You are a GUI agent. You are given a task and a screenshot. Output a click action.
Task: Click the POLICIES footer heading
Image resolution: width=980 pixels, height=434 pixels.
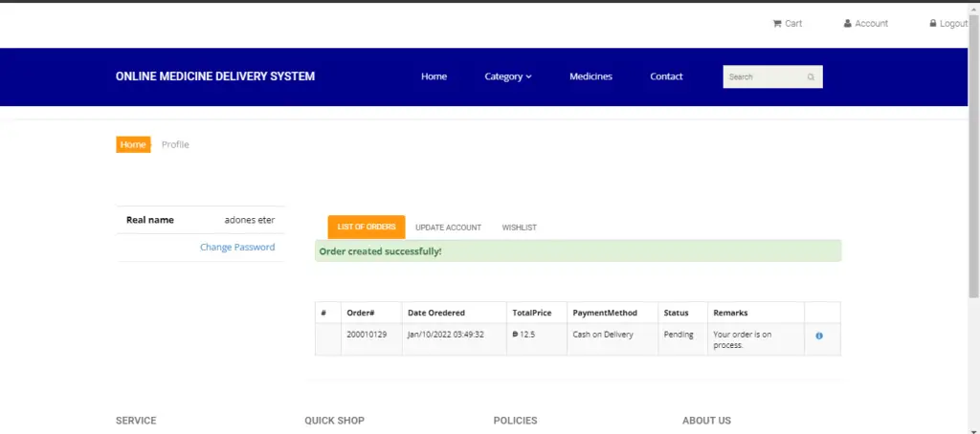[x=515, y=421]
